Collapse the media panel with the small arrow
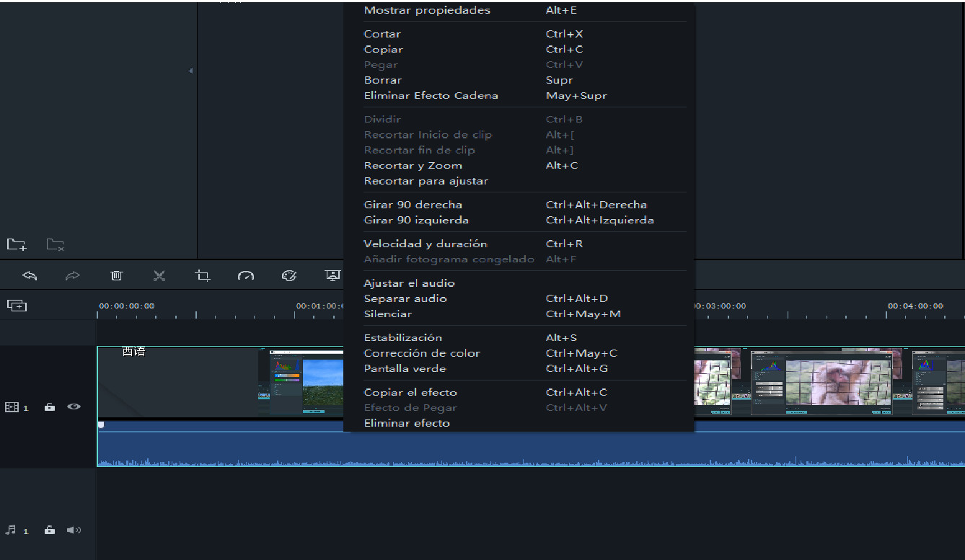965x560 pixels. click(x=190, y=71)
